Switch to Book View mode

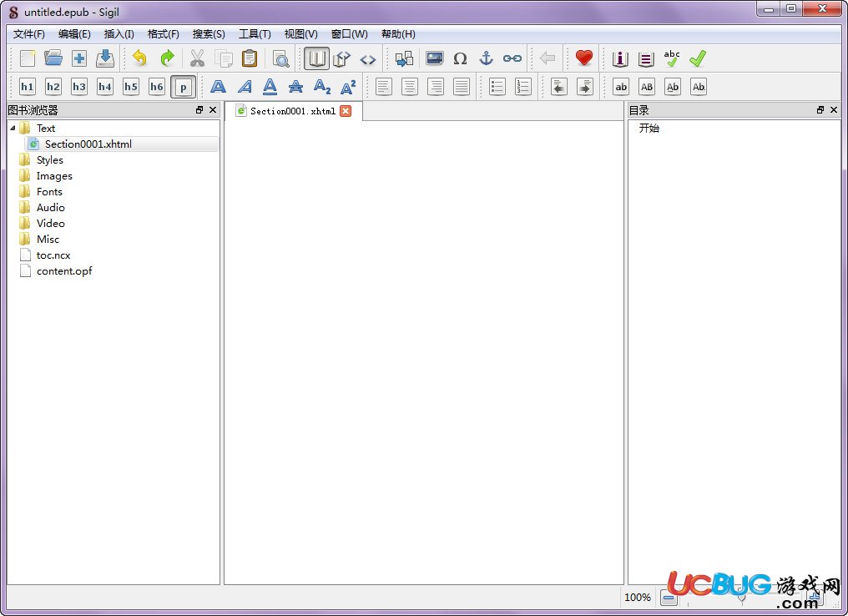(x=316, y=58)
